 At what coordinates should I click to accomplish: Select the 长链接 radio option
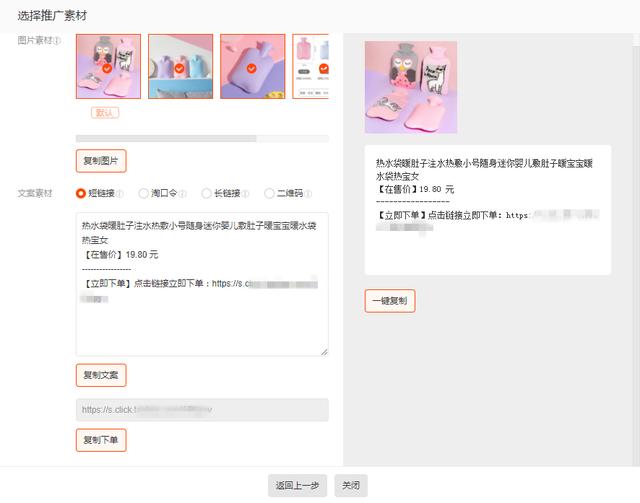click(x=206, y=193)
